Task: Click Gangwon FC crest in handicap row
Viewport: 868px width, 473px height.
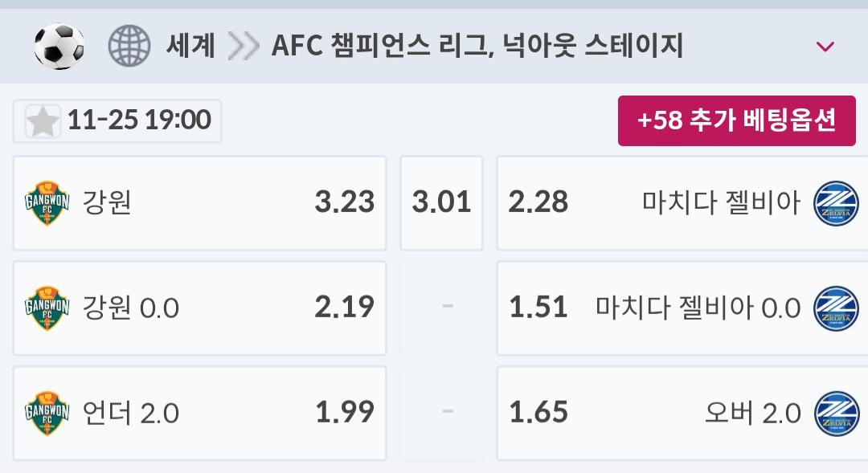Action: coord(47,308)
